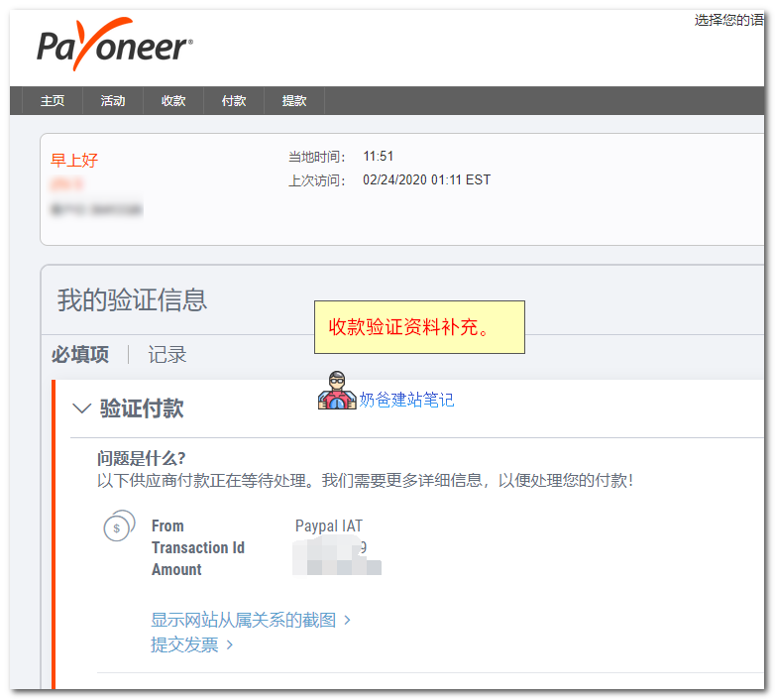This screenshot has height=700, width=775.
Task: Open the 提交发票 link
Action: (x=184, y=644)
